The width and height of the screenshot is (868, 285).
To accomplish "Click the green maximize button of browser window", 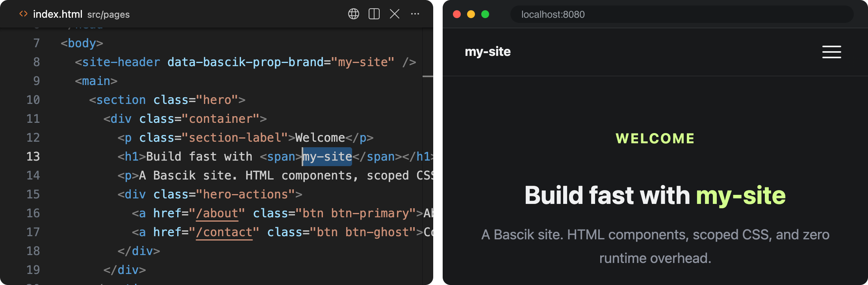I will (485, 14).
